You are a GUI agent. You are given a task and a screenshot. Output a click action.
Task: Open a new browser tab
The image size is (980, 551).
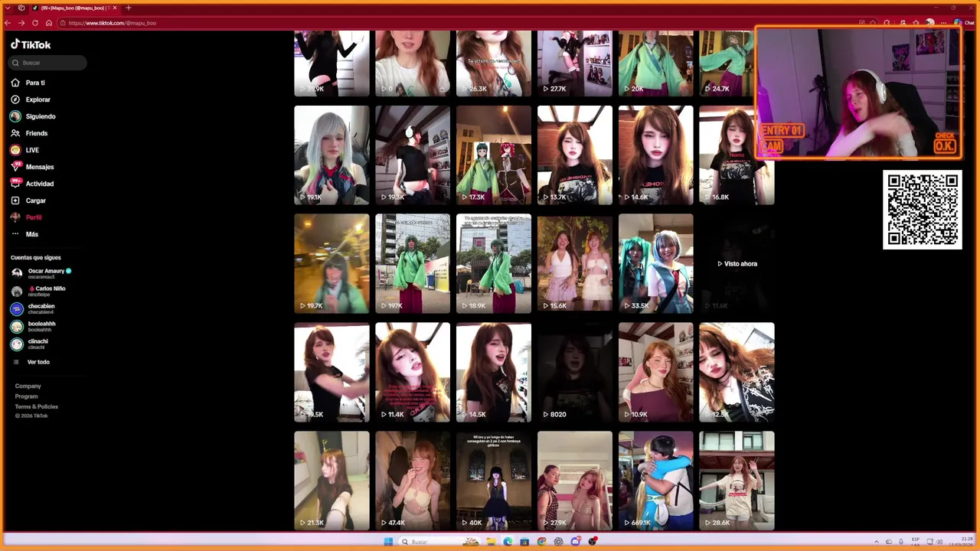pos(129,8)
